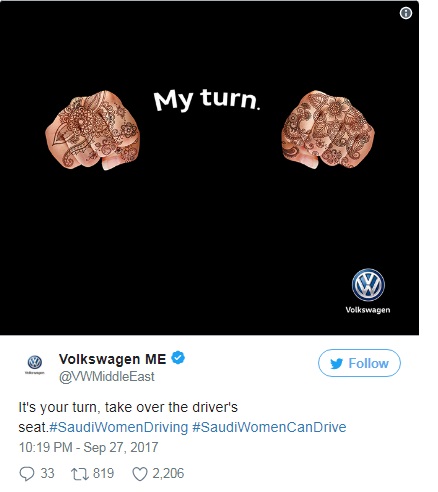The image size is (438, 492).
Task: Click the 33 replies count
Action: point(47,474)
